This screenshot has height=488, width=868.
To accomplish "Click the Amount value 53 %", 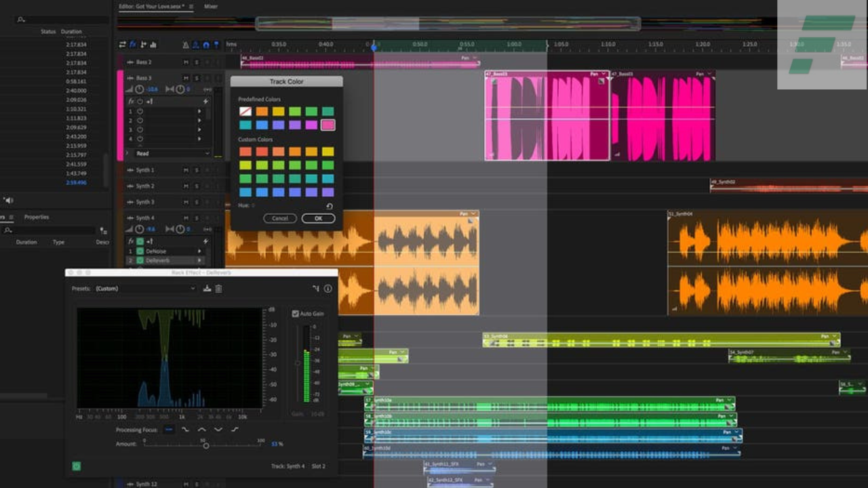I will (x=277, y=444).
